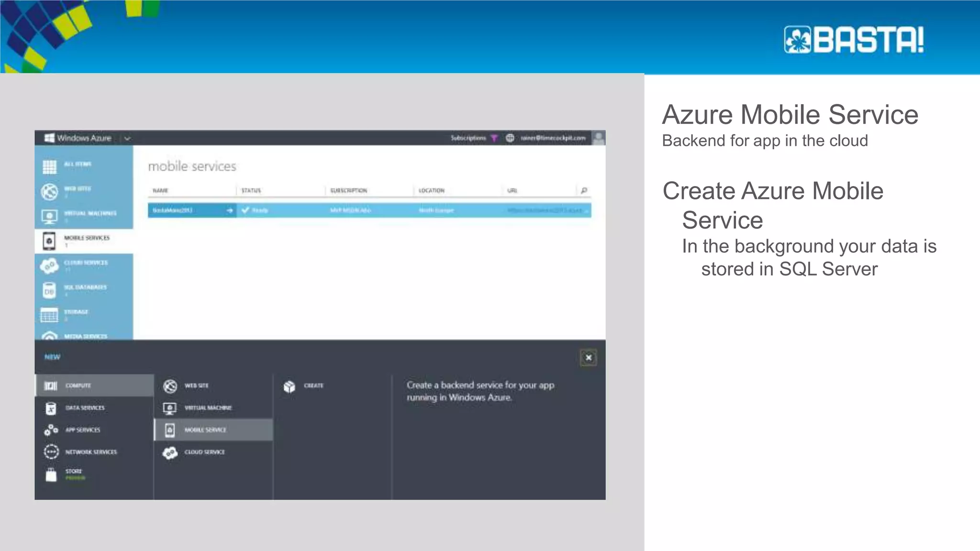Open the user avatar in top bar
Viewport: 980px width, 551px height.
599,138
